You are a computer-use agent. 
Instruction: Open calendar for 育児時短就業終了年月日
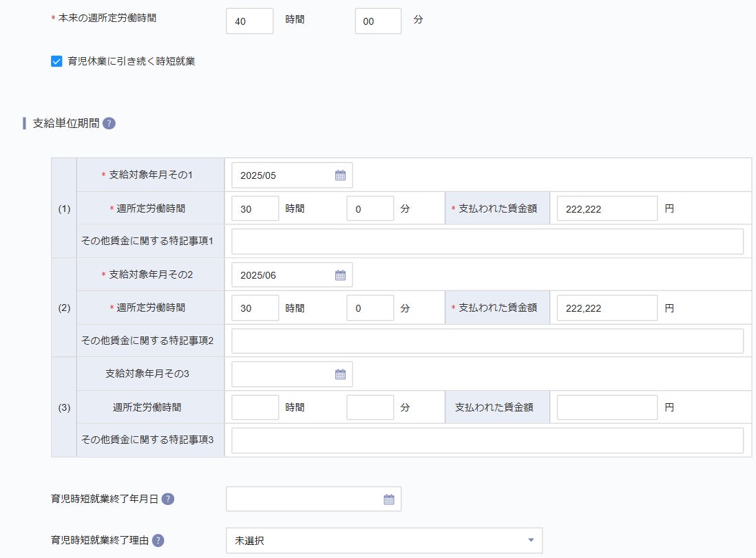tap(389, 500)
